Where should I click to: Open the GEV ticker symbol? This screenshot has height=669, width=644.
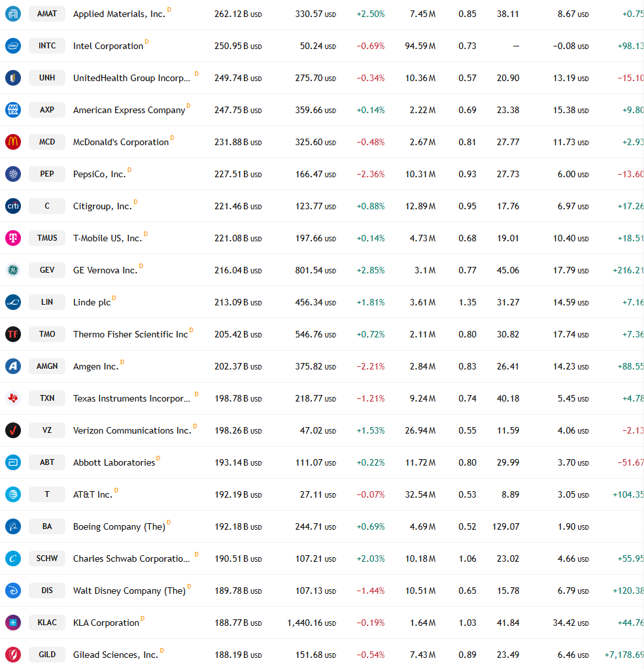[47, 270]
